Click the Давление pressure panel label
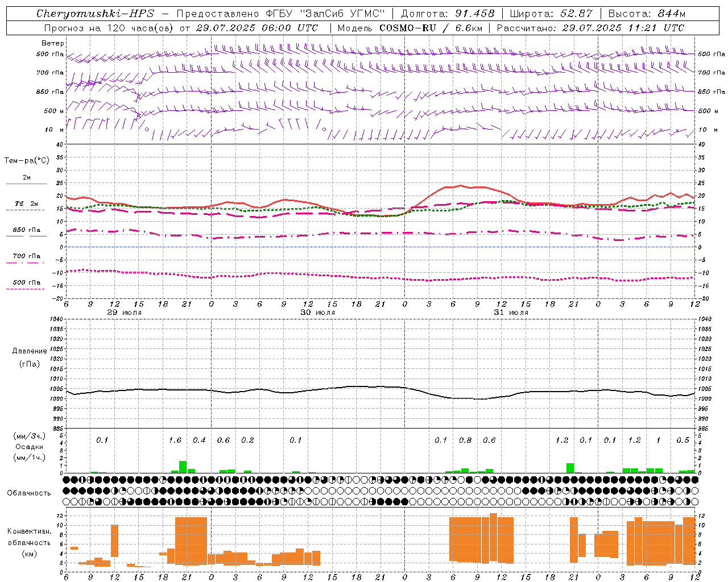Viewport: 728px width, 582px height. 29,351
